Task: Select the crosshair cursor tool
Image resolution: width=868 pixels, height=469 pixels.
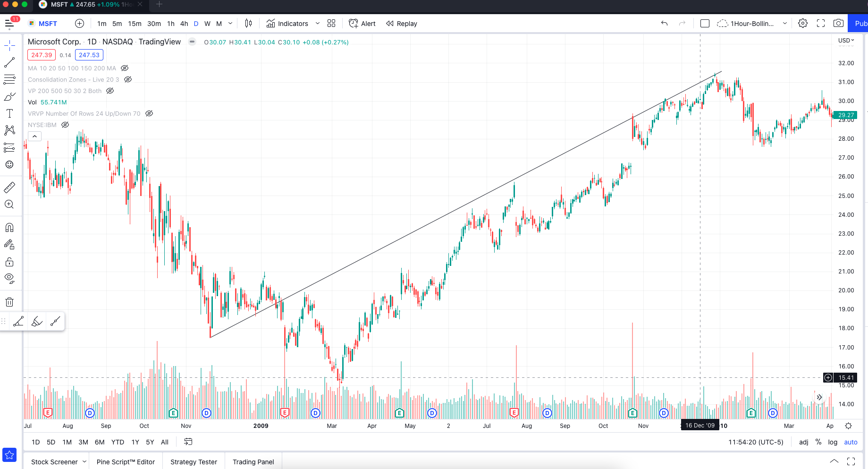Action: (9, 46)
